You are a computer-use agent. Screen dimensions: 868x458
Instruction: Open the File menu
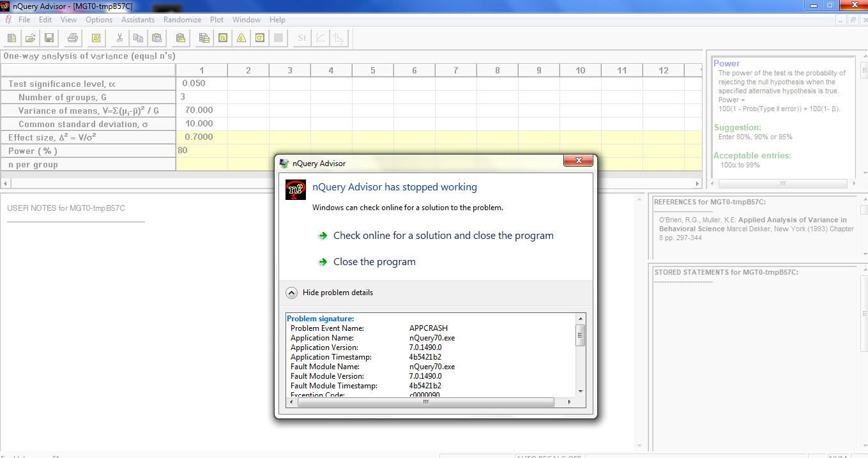(x=24, y=20)
